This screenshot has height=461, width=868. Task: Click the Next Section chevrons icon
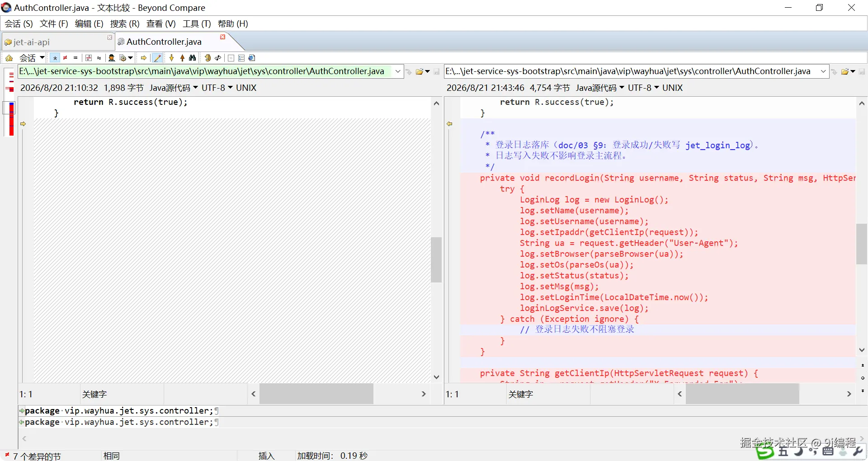pyautogui.click(x=231, y=58)
